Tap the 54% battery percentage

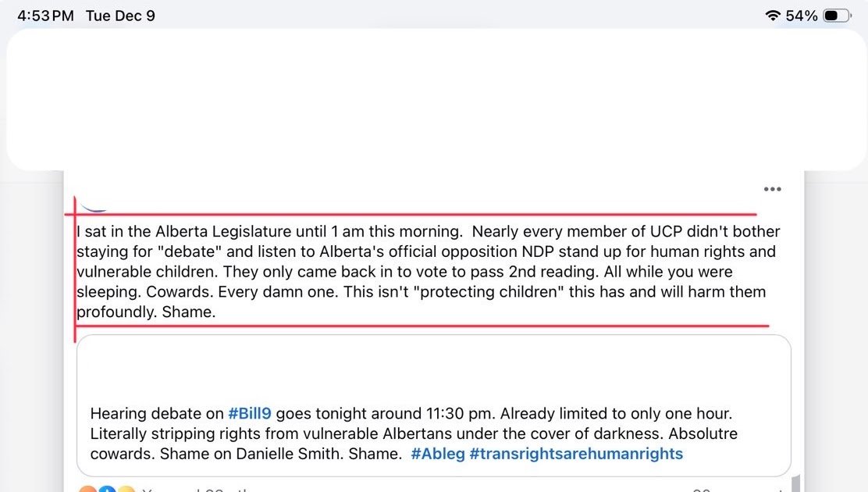click(802, 16)
